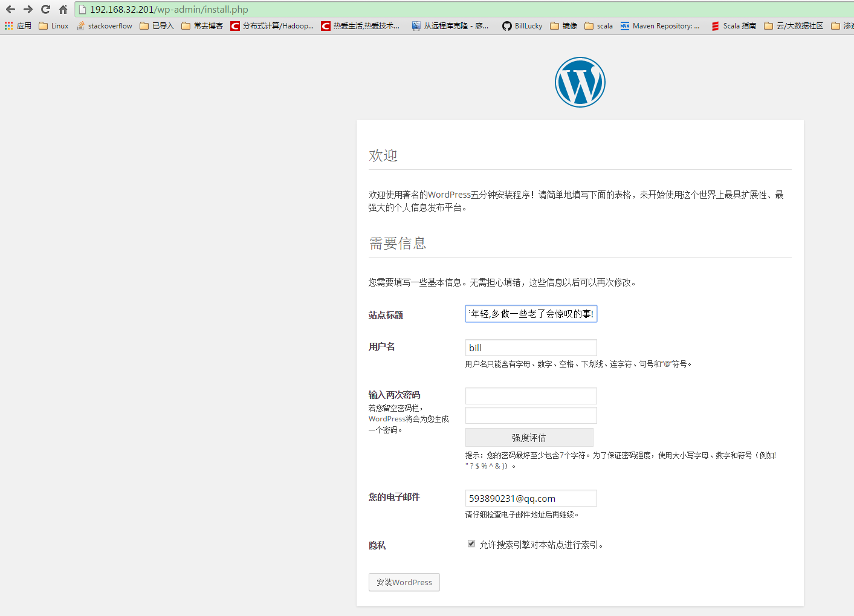Open the 云/大数据社区 bookmark folder
This screenshot has width=854, height=616.
point(794,26)
